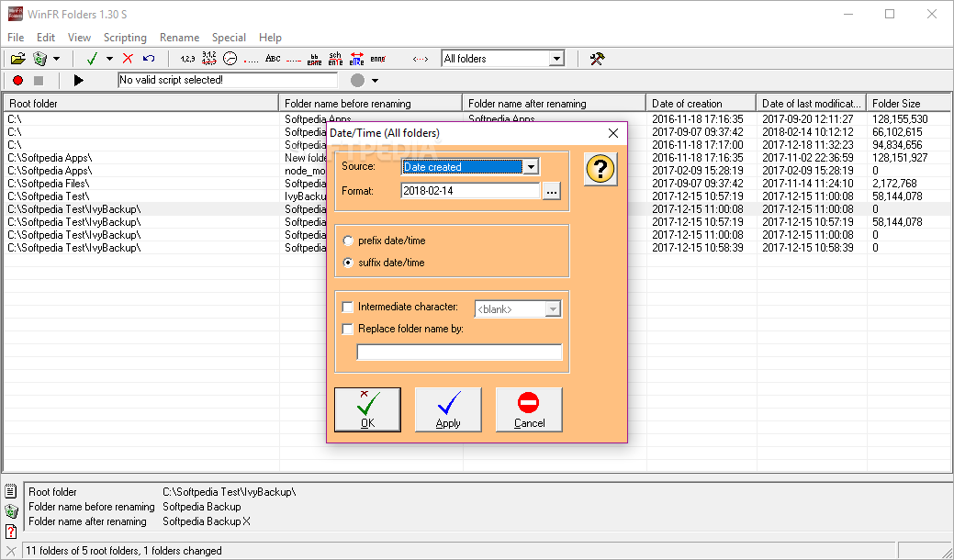Open the '<blank>' intermediate character dropdown
This screenshot has width=954, height=560.
click(x=553, y=308)
